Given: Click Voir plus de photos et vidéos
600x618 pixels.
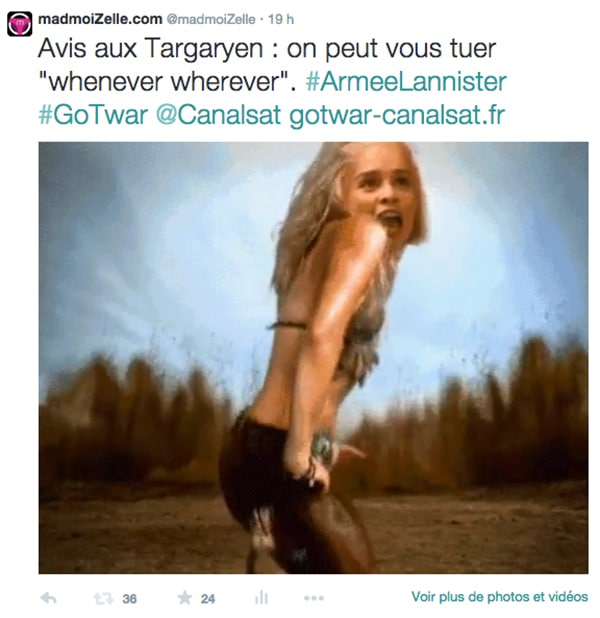Looking at the screenshot, I should [x=500, y=597].
